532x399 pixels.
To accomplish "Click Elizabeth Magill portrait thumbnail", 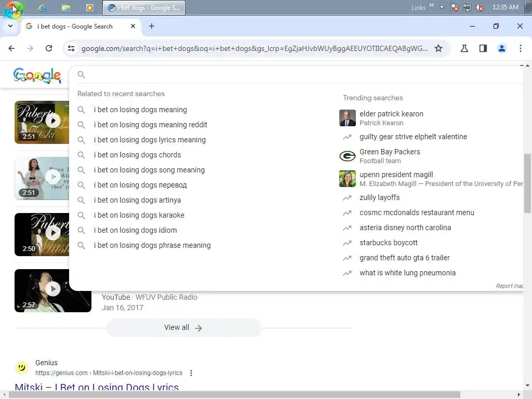I will (x=348, y=179).
